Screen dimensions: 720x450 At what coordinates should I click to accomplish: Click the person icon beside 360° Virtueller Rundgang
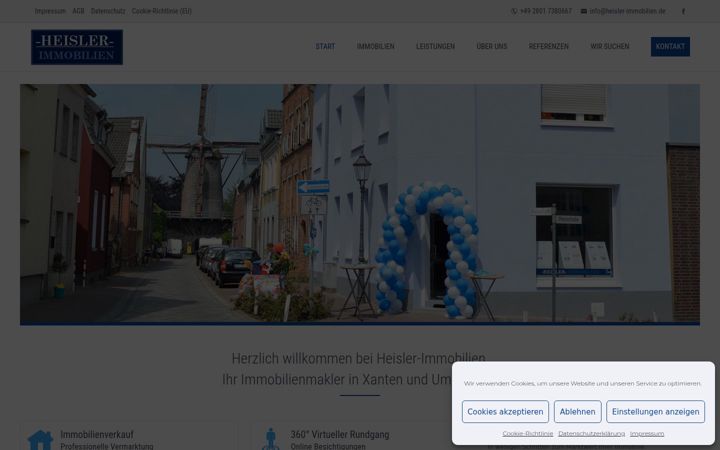tap(271, 439)
